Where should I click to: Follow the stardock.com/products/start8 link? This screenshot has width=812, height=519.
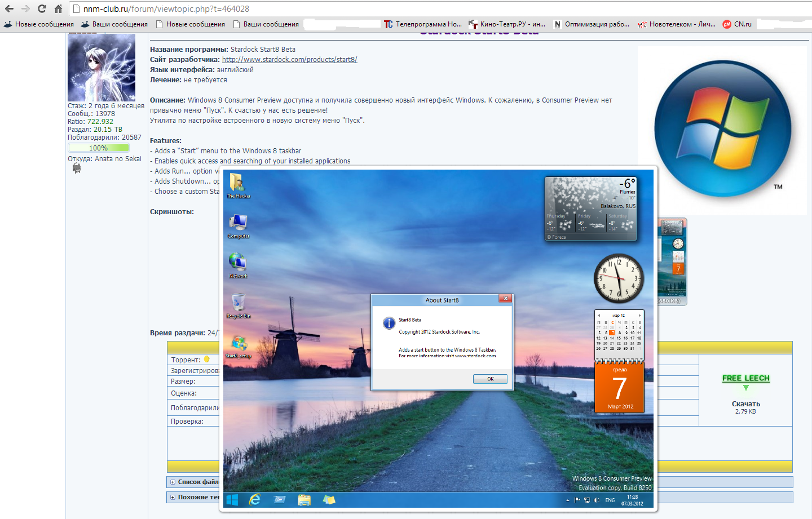click(x=289, y=60)
